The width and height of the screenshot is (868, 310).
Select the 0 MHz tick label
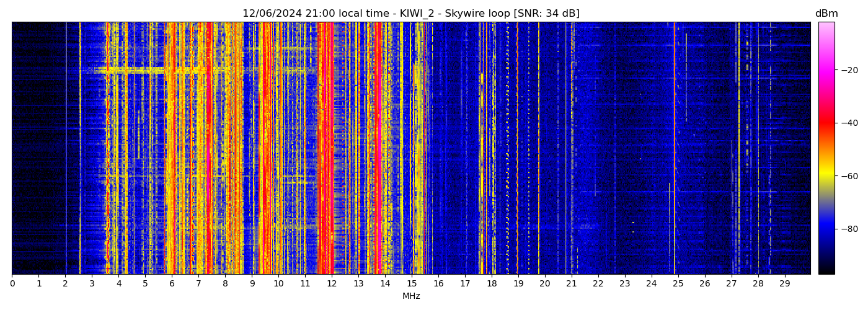(12, 283)
